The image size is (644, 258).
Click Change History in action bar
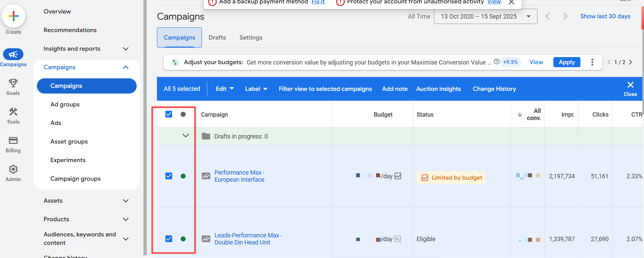494,89
